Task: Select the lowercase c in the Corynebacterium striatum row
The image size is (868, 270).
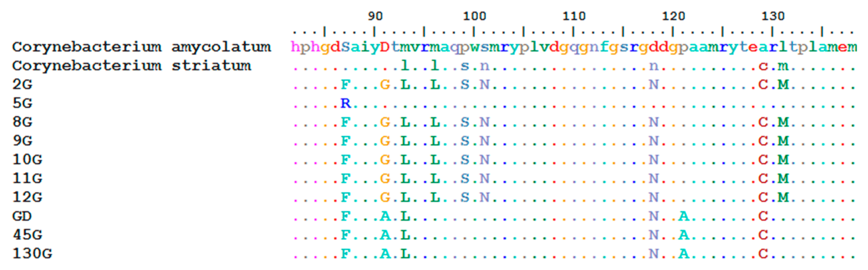Action: pyautogui.click(x=763, y=67)
